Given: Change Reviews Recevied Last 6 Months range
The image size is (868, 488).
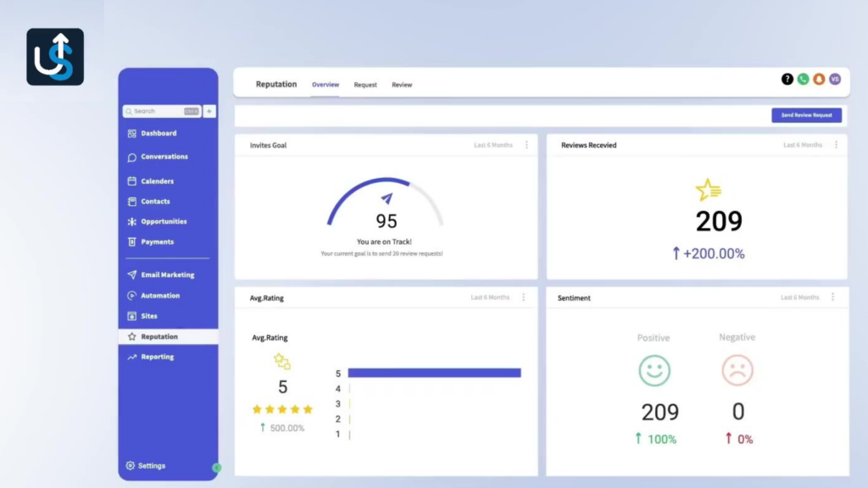Looking at the screenshot, I should click(803, 145).
